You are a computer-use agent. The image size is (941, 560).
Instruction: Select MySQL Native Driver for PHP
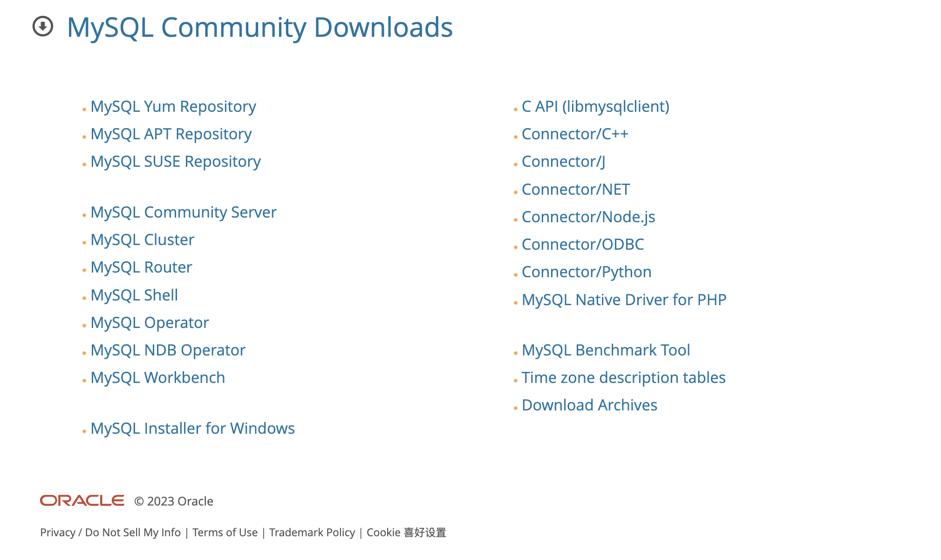624,299
